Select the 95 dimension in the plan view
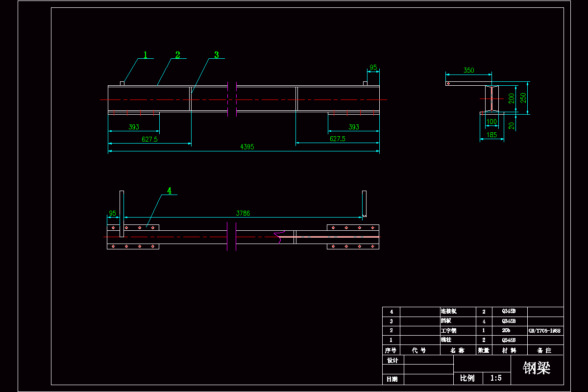Screen dimensions: 588x392 click(x=112, y=213)
